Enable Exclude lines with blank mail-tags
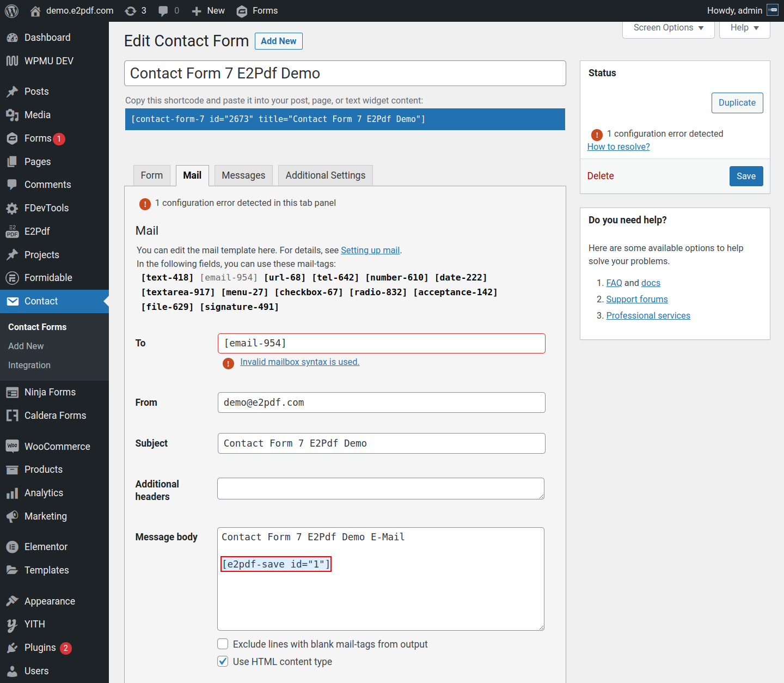Viewport: 784px width, 683px height. tap(223, 644)
